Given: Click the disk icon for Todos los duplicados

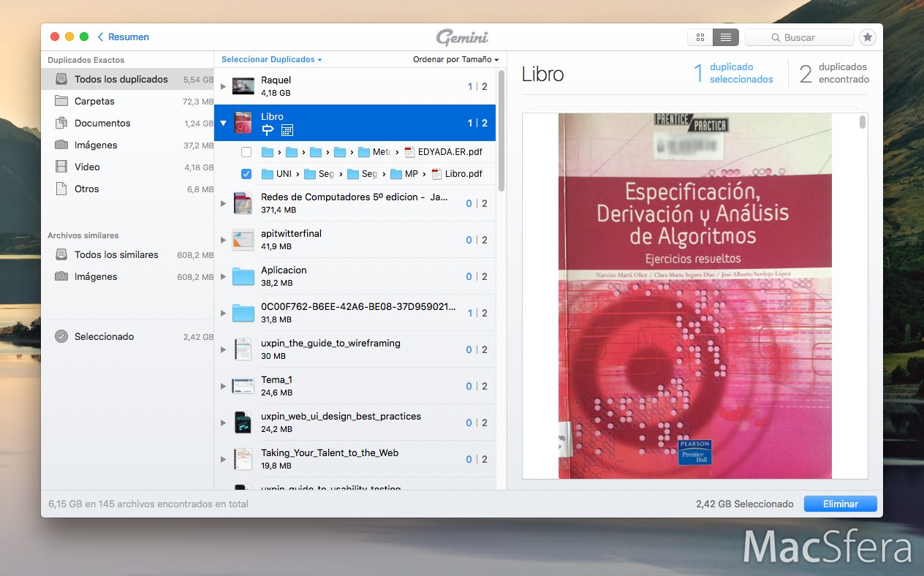Looking at the screenshot, I should (62, 79).
